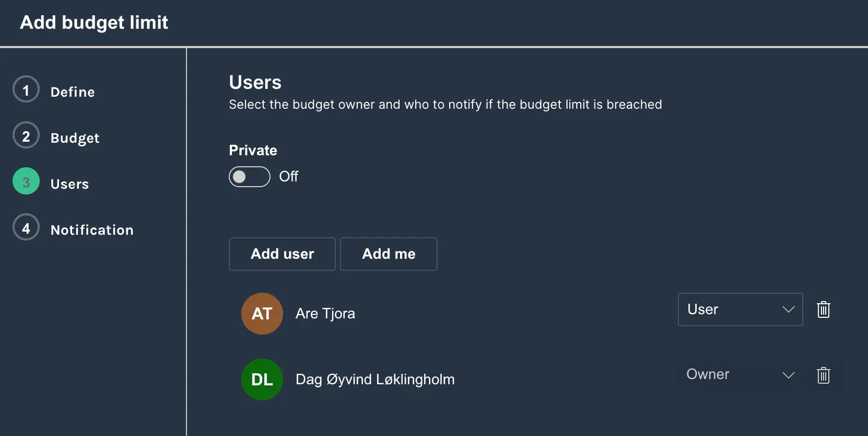Image resolution: width=868 pixels, height=436 pixels.
Task: Click the step 1 number circle
Action: point(26,89)
